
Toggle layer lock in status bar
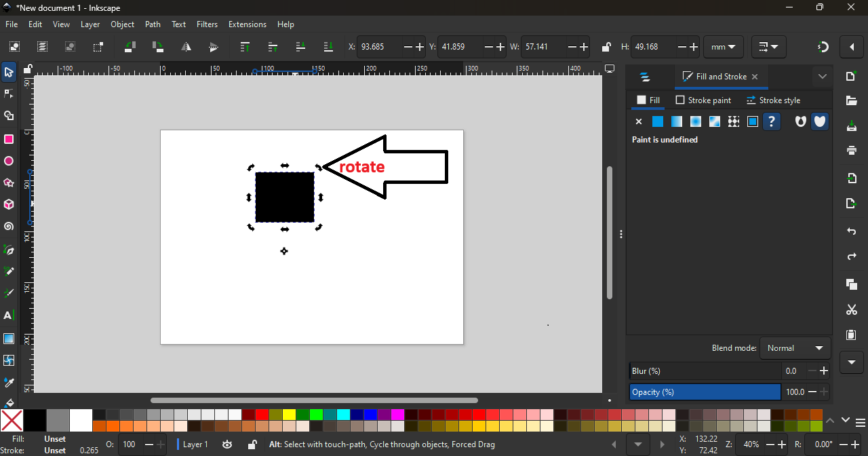pos(252,444)
